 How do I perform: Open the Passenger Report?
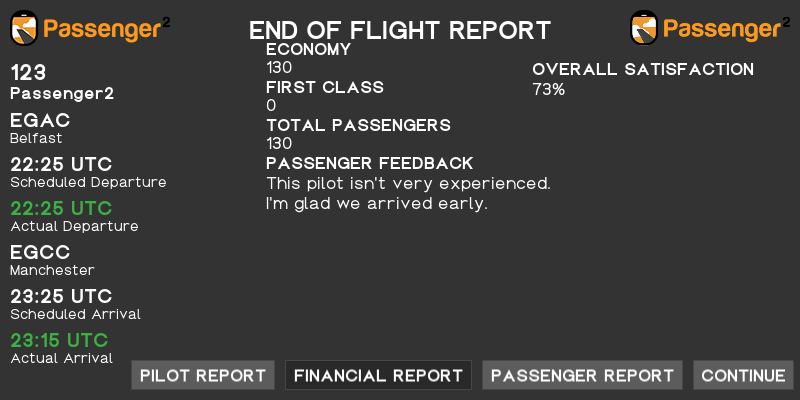(582, 376)
